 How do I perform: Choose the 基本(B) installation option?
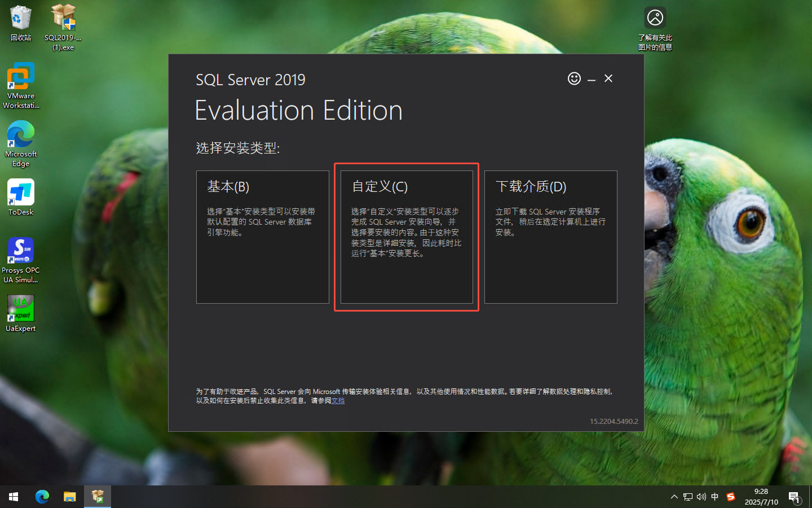[263, 237]
